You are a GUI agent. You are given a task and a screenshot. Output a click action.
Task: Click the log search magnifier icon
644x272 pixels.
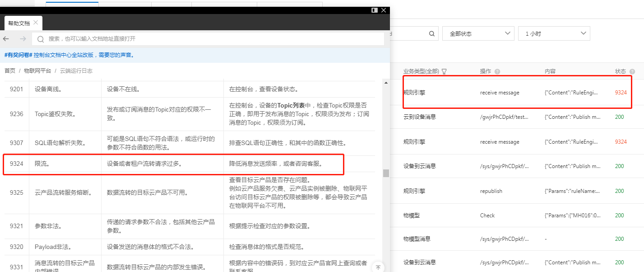tap(432, 33)
